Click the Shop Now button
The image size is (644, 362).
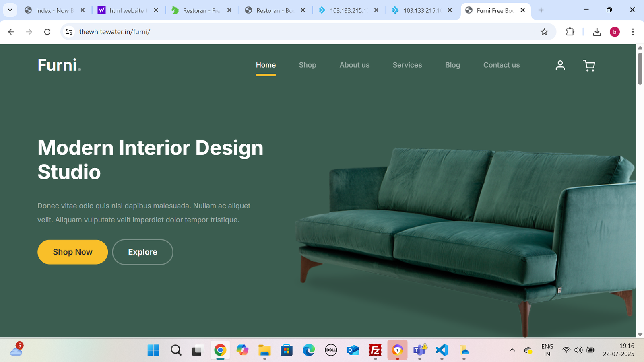[72, 252]
